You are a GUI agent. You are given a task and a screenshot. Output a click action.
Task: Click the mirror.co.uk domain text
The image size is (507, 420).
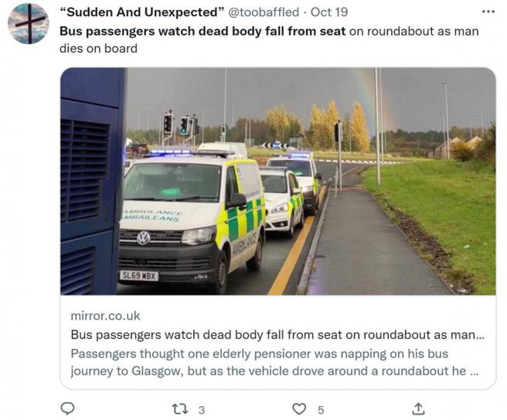tap(105, 316)
